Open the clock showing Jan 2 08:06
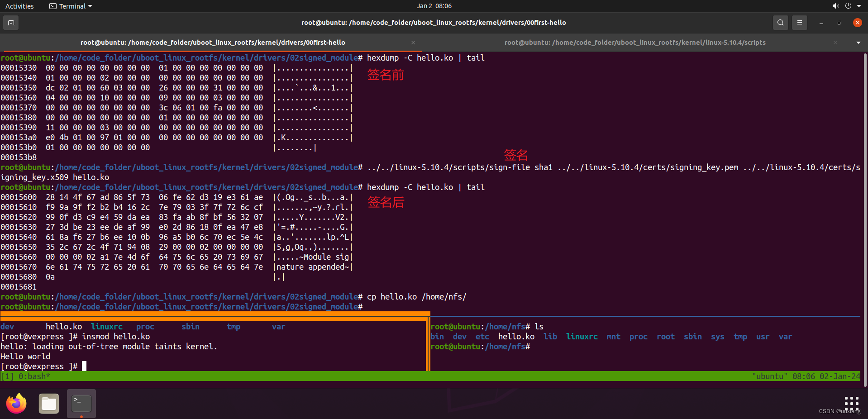Screen dimensions: 868x419 (434, 6)
